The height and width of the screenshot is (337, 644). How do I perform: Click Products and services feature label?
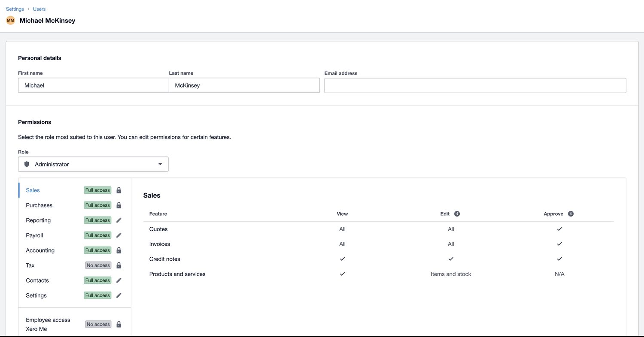click(x=177, y=274)
